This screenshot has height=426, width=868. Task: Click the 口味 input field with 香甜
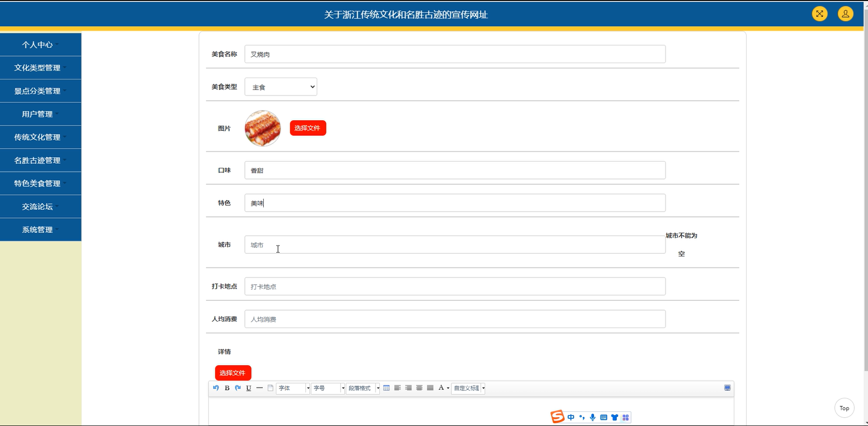click(x=455, y=170)
